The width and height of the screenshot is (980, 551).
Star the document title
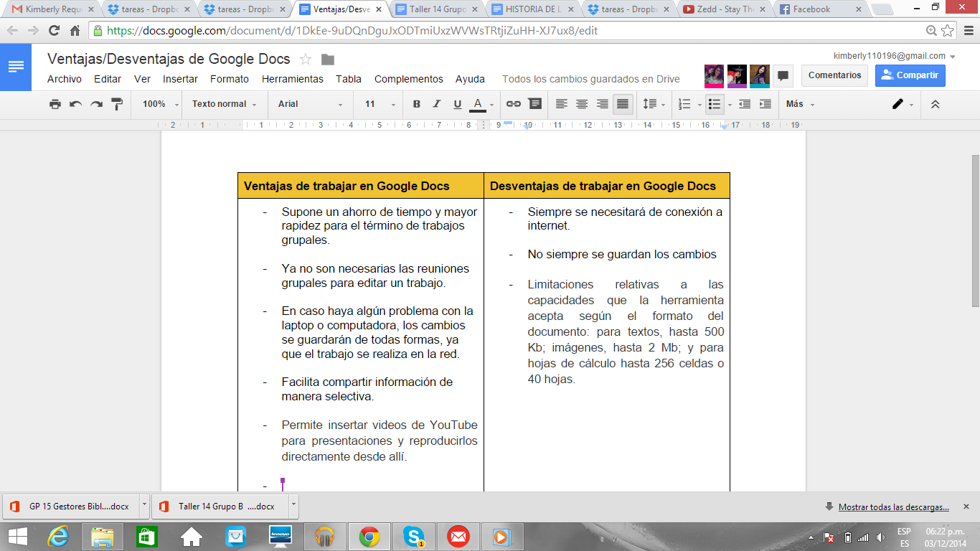point(306,60)
